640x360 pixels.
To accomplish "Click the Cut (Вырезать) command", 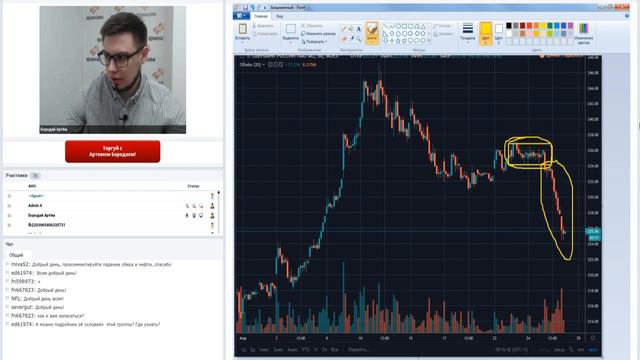I will (263, 26).
